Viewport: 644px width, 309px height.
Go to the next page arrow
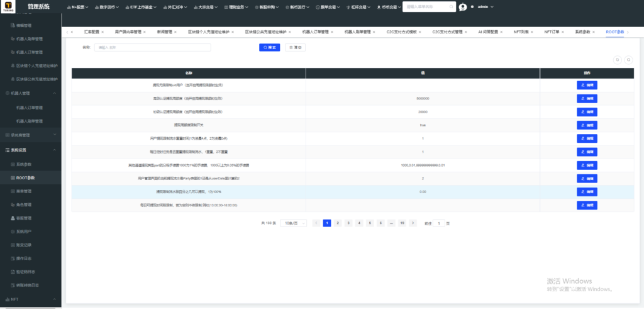click(x=413, y=223)
